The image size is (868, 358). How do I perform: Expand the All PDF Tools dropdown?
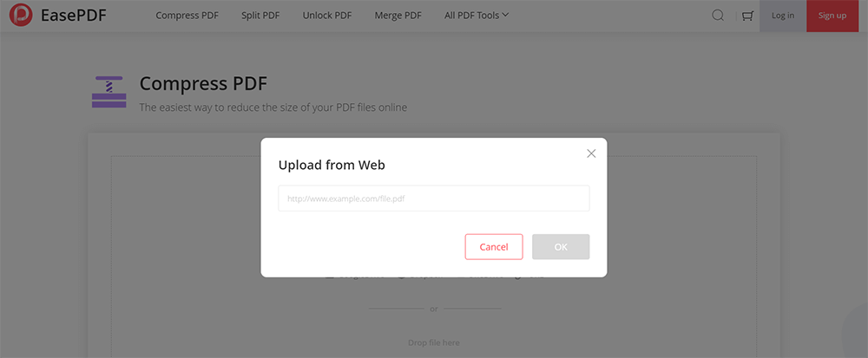click(x=477, y=15)
